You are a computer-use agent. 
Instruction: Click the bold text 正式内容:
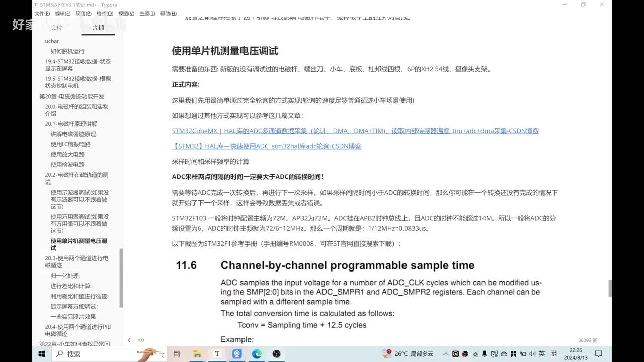[x=186, y=85]
